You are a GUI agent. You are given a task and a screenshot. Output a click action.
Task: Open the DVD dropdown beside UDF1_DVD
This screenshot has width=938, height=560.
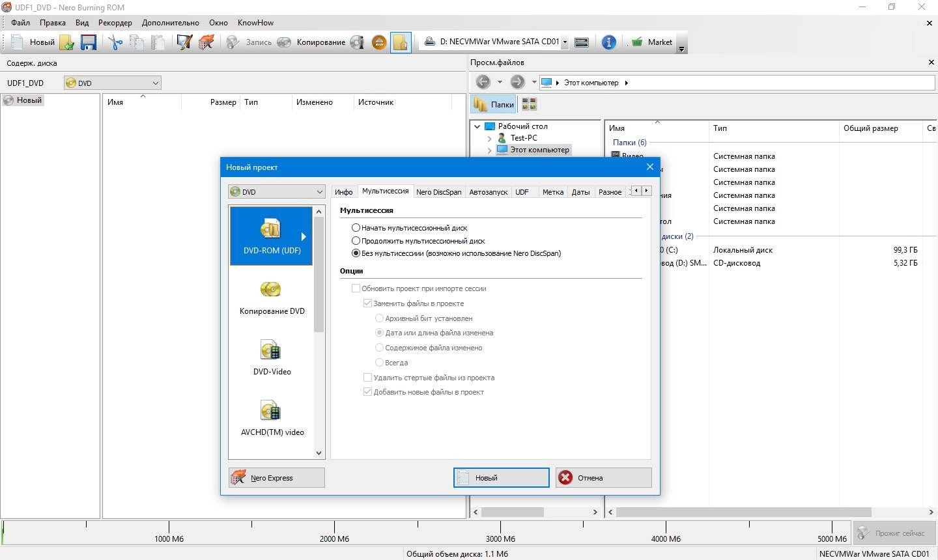tap(112, 83)
